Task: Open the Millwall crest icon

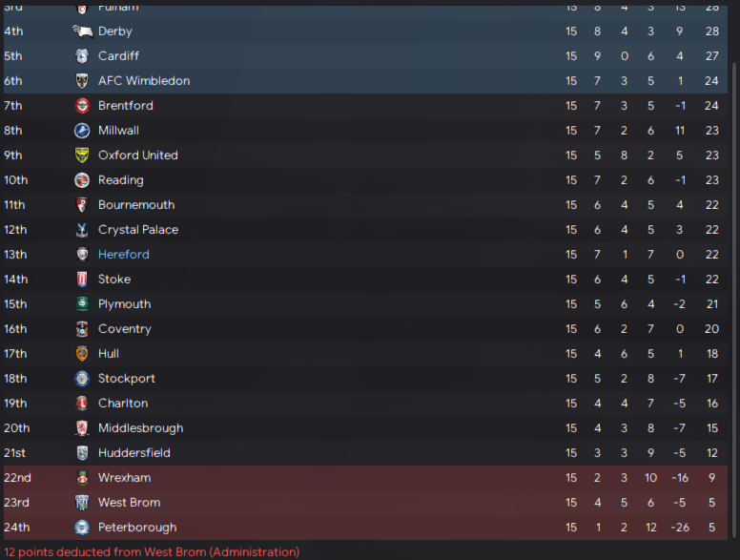Action: click(82, 131)
